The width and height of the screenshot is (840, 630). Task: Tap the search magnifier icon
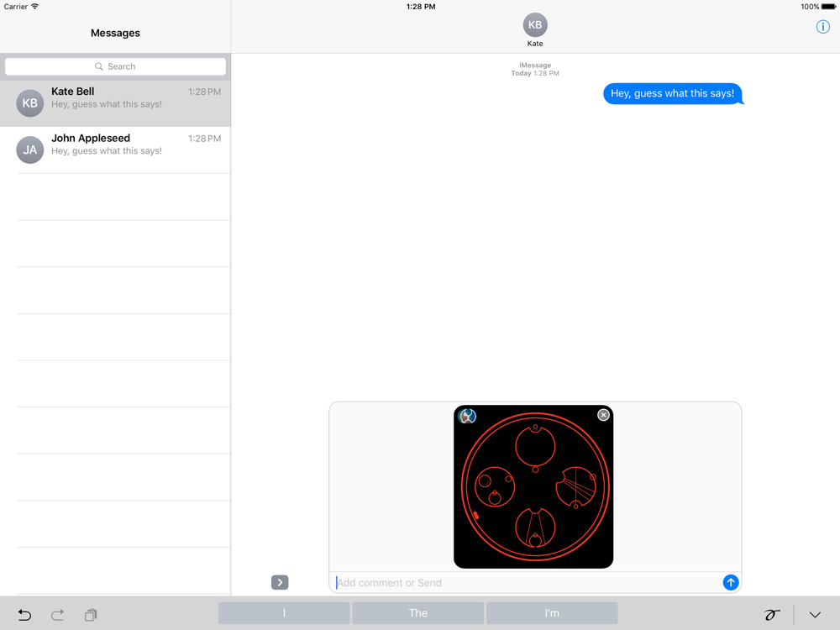(x=99, y=66)
